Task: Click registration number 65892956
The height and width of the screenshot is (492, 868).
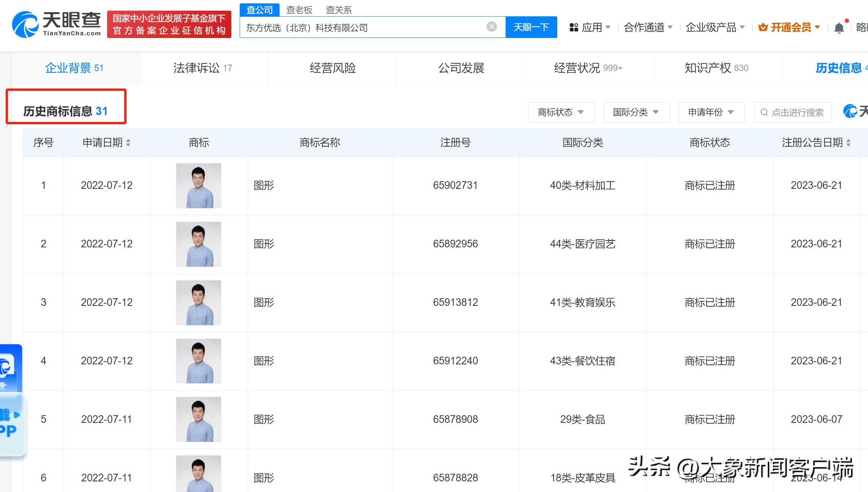Action: [455, 244]
